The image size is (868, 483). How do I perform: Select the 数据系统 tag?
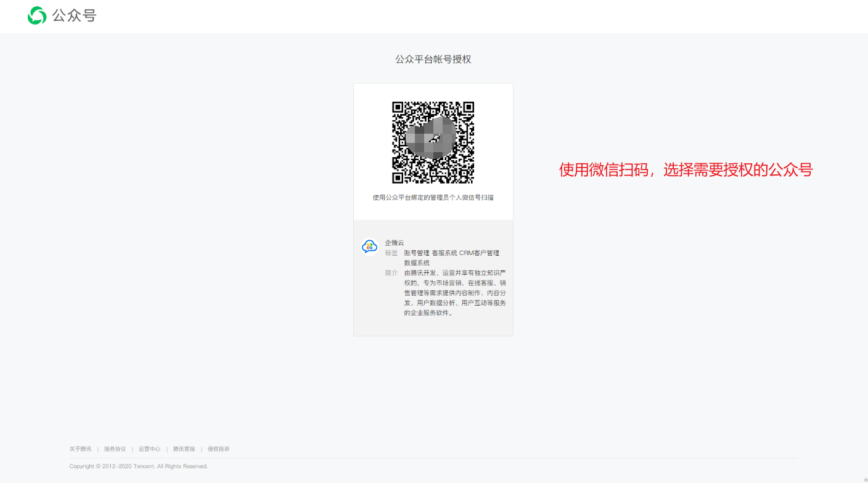coord(417,263)
